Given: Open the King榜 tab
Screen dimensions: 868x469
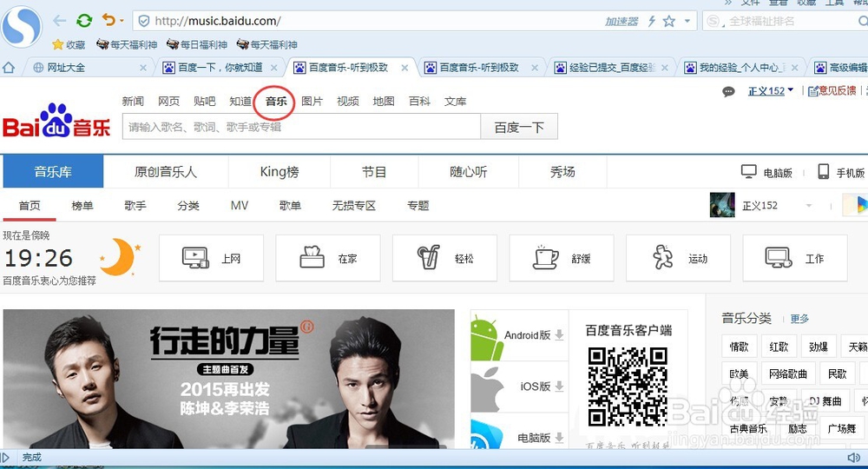Looking at the screenshot, I should point(279,172).
